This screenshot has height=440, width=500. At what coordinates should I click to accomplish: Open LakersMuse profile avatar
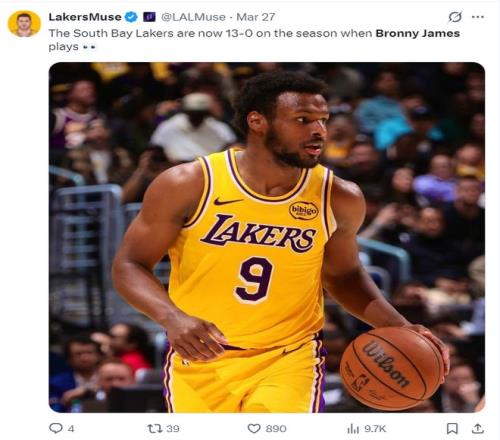pyautogui.click(x=24, y=24)
